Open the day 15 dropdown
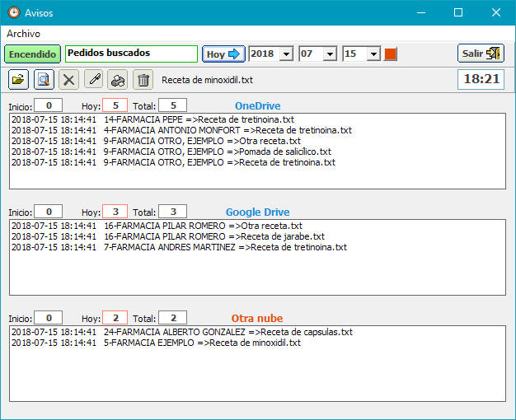 (373, 54)
